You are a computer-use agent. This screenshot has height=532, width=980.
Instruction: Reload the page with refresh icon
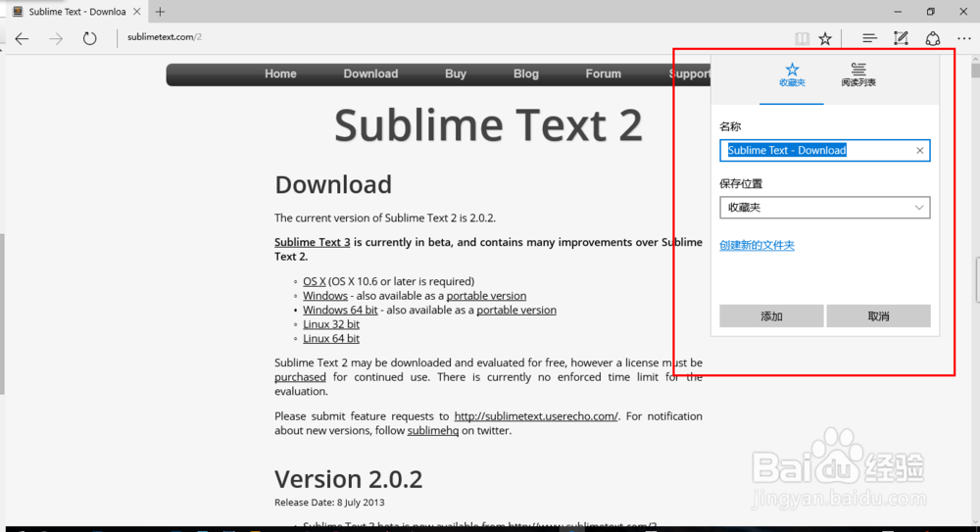90,38
